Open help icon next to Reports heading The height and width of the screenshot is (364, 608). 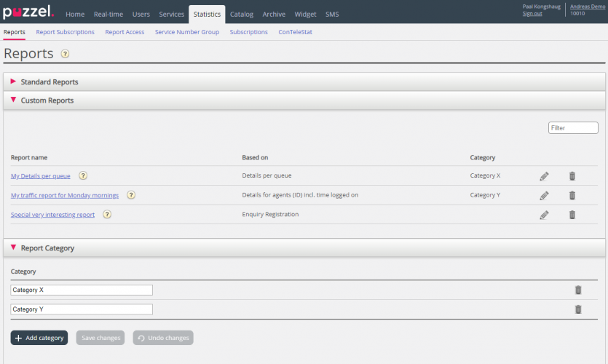[x=66, y=54]
